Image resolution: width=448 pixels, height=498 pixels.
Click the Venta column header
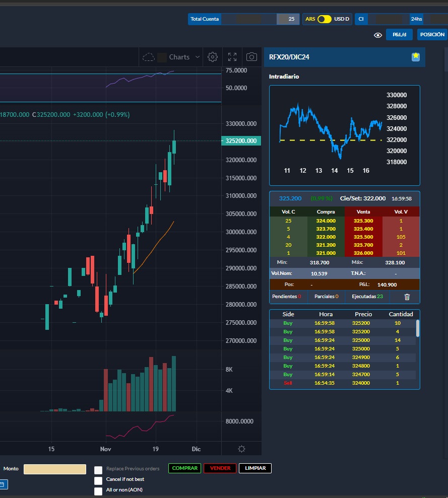point(363,212)
